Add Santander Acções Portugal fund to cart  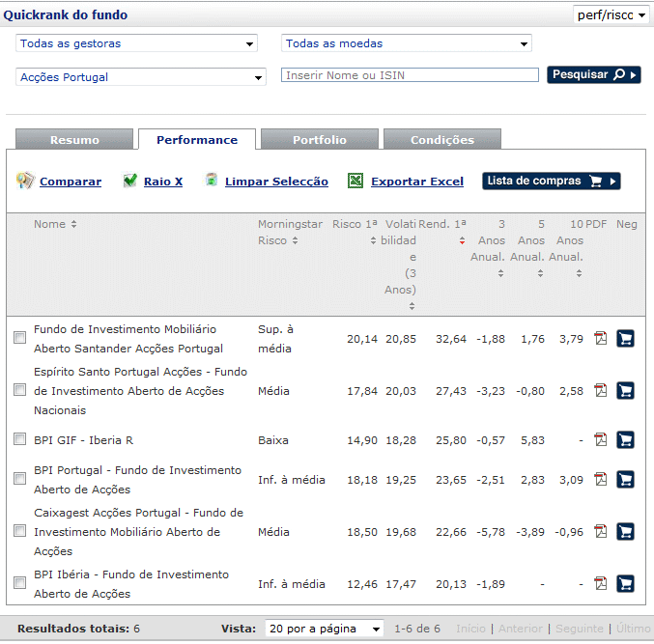point(625,338)
